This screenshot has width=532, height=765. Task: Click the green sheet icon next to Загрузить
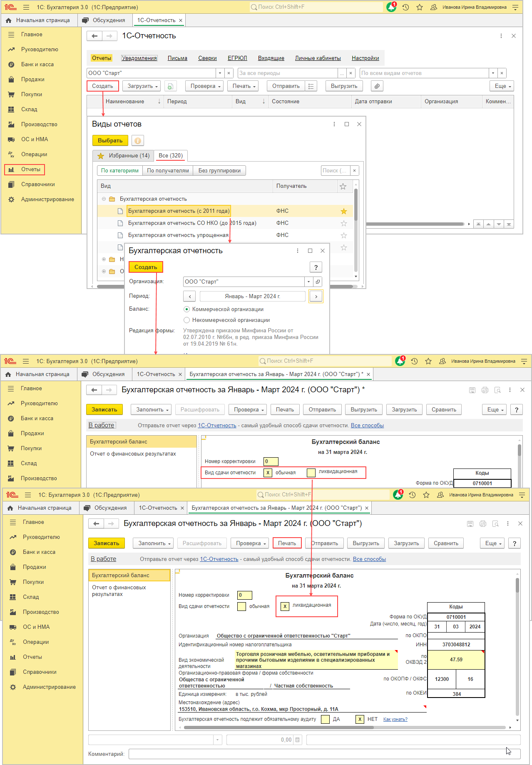pyautogui.click(x=170, y=86)
